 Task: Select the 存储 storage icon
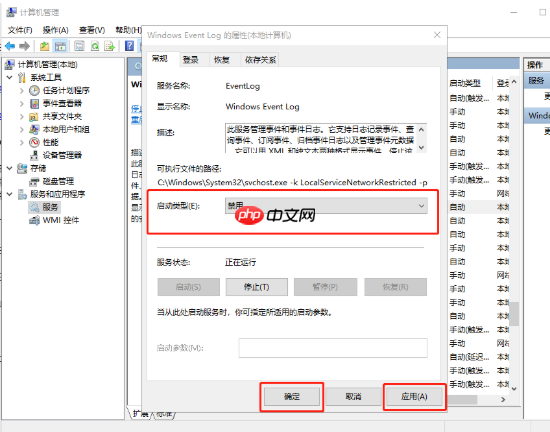coord(22,168)
